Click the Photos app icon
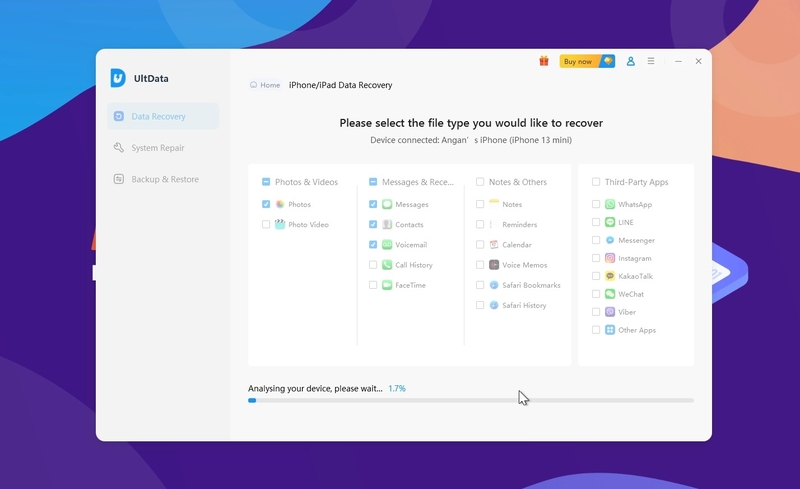Image resolution: width=800 pixels, height=489 pixels. coord(280,204)
